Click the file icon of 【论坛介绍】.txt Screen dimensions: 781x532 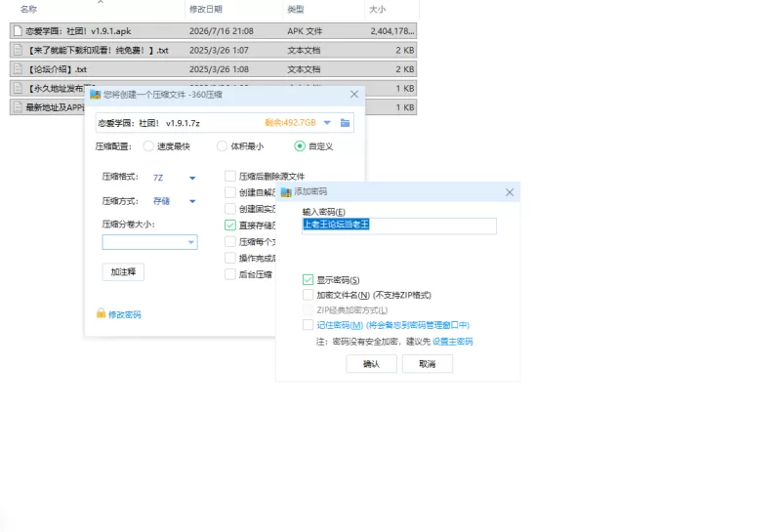pos(18,69)
